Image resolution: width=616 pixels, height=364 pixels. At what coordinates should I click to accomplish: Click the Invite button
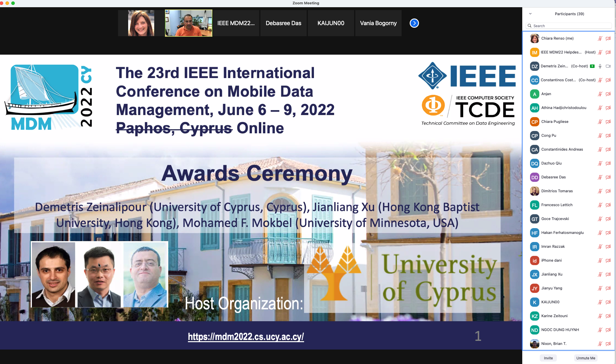click(548, 358)
